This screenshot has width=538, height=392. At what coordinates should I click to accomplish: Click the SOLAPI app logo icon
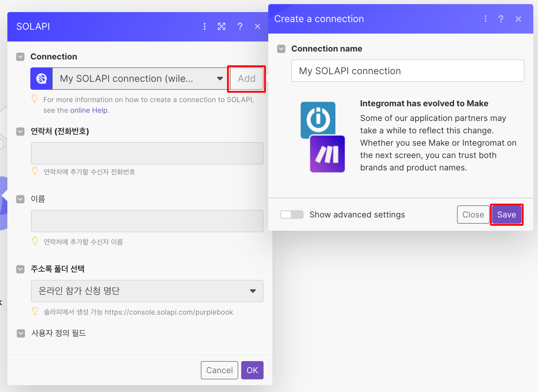42,79
